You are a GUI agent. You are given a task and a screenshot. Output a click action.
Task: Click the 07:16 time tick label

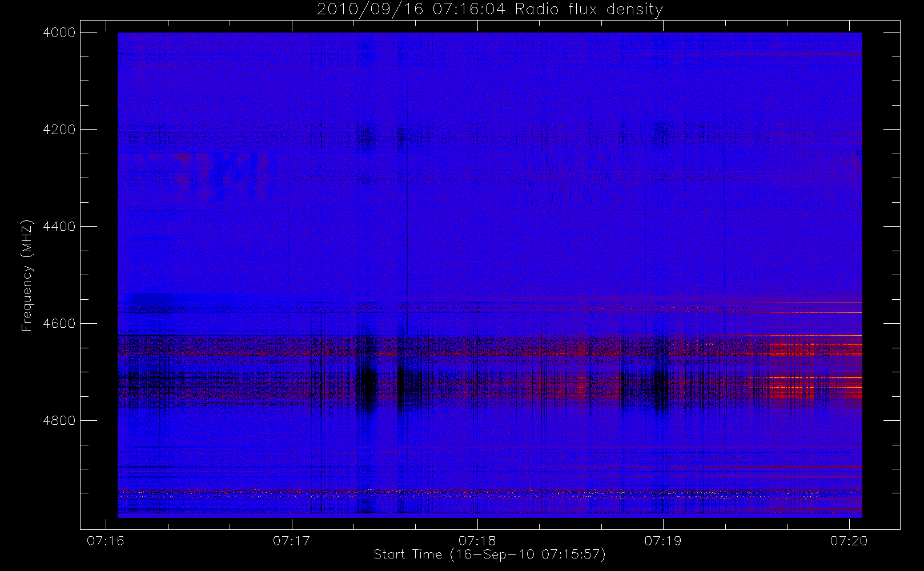pyautogui.click(x=106, y=541)
